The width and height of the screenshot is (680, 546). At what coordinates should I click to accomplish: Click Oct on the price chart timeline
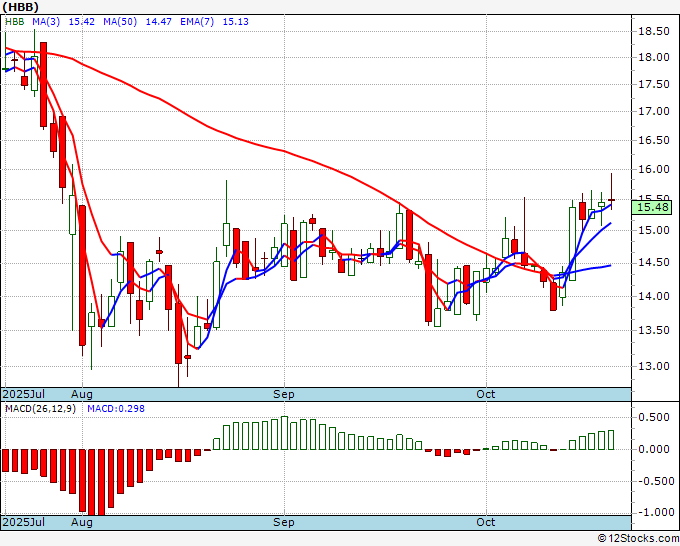tap(485, 394)
